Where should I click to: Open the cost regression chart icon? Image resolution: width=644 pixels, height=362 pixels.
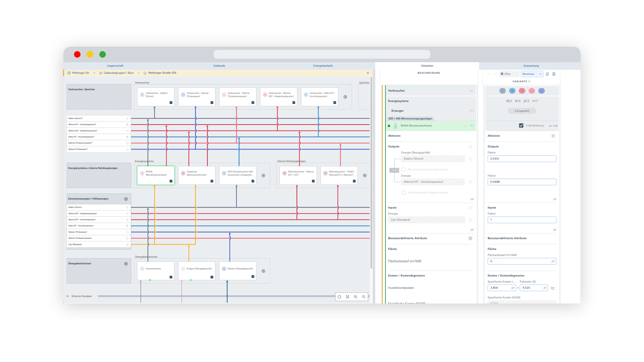[x=553, y=288]
